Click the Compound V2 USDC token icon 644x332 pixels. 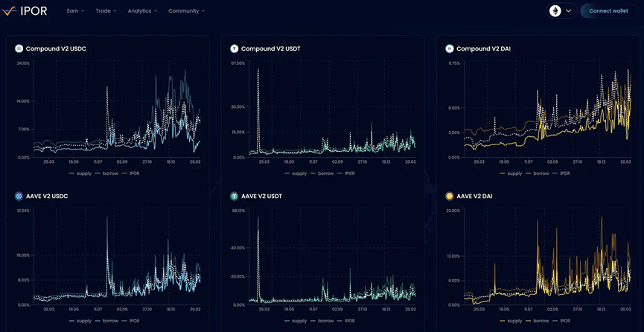point(19,48)
